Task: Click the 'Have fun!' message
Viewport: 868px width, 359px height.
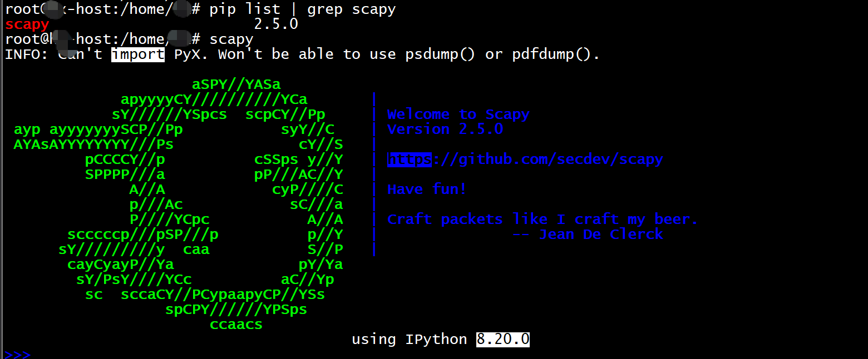Action: point(426,189)
